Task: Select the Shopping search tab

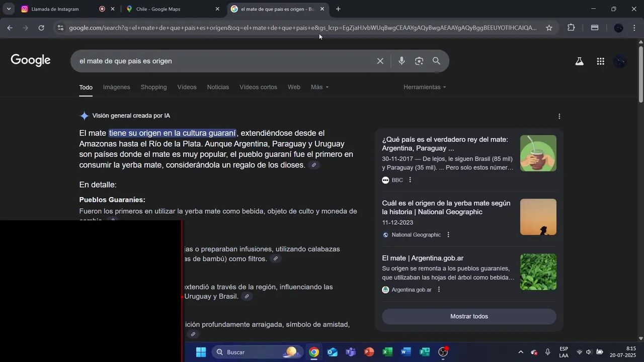Action: coord(153,87)
